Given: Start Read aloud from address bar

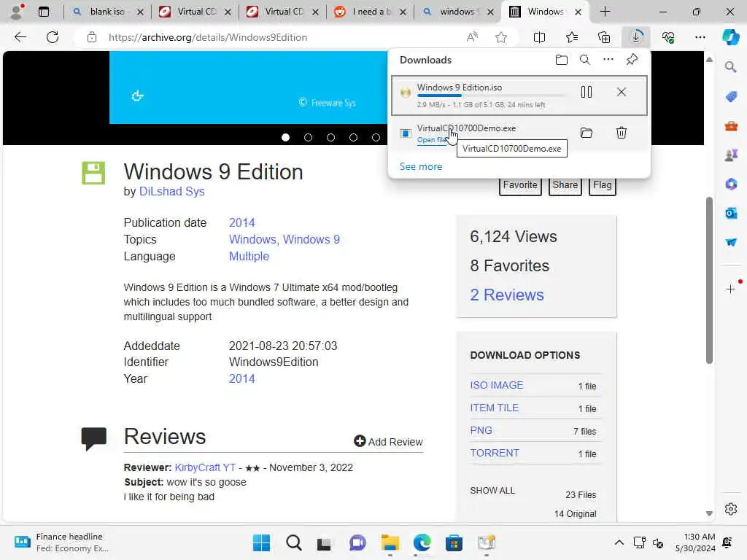Looking at the screenshot, I should 472,37.
